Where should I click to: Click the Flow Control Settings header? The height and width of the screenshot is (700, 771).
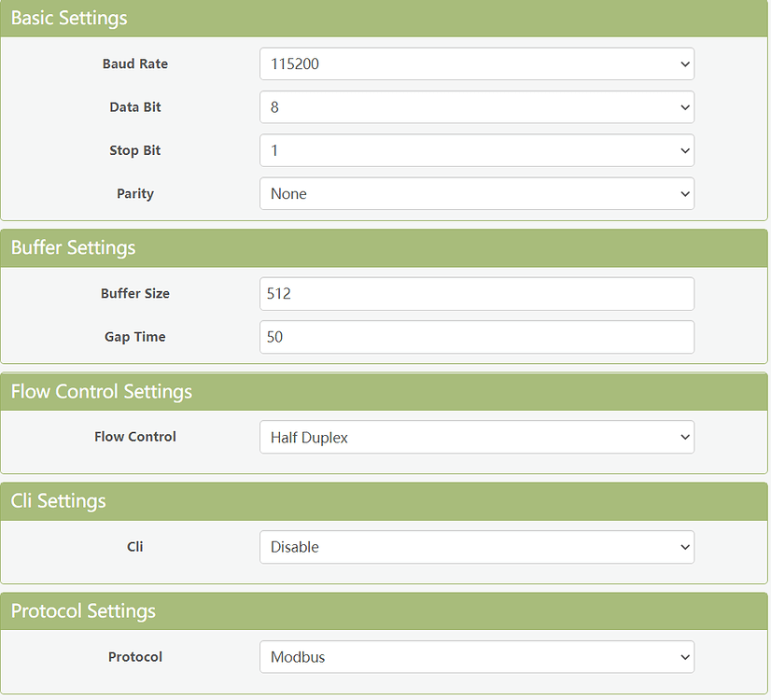[101, 391]
